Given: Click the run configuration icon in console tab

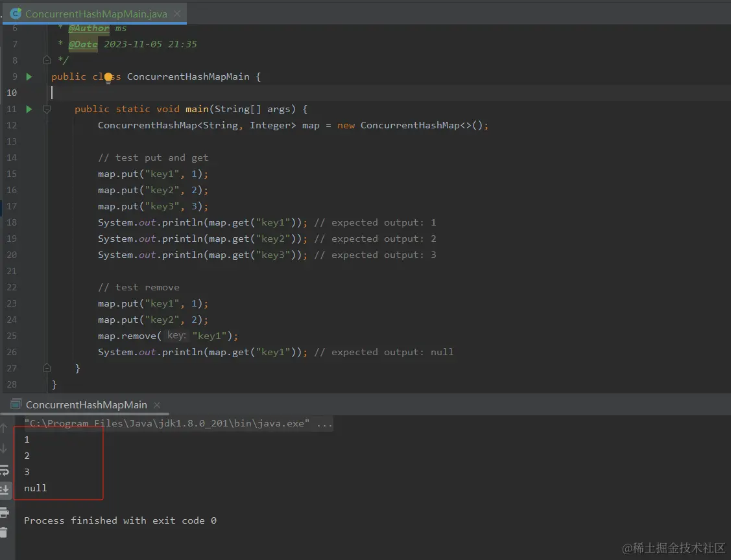Looking at the screenshot, I should point(16,404).
